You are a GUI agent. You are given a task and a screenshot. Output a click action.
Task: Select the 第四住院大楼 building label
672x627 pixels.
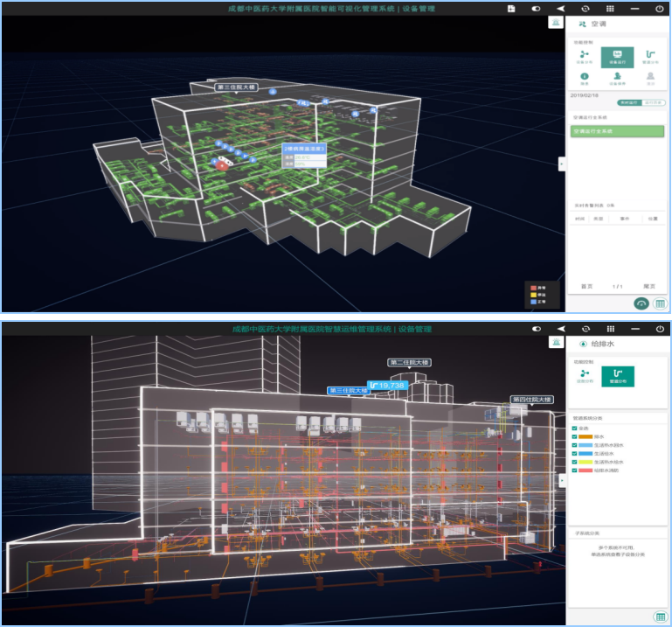[x=531, y=400]
